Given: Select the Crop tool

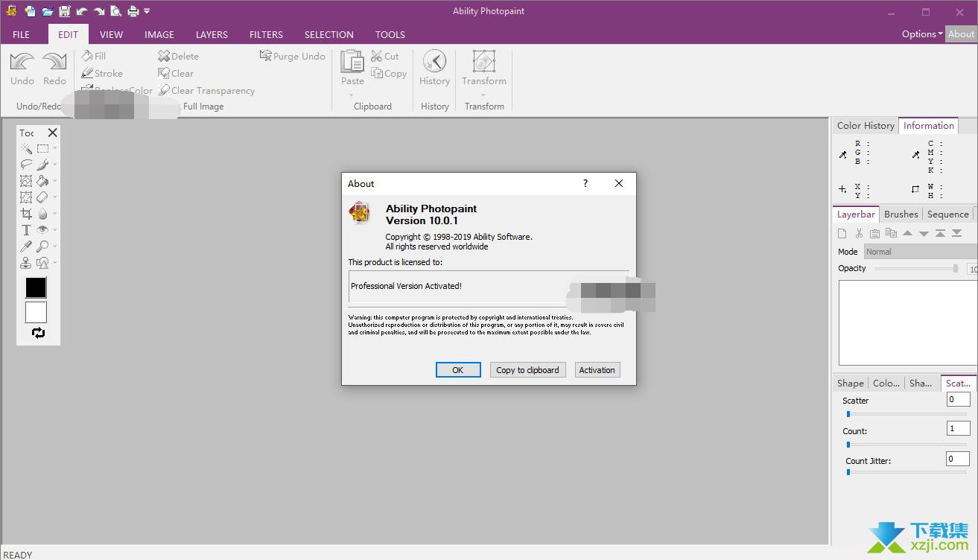Looking at the screenshot, I should click(26, 214).
